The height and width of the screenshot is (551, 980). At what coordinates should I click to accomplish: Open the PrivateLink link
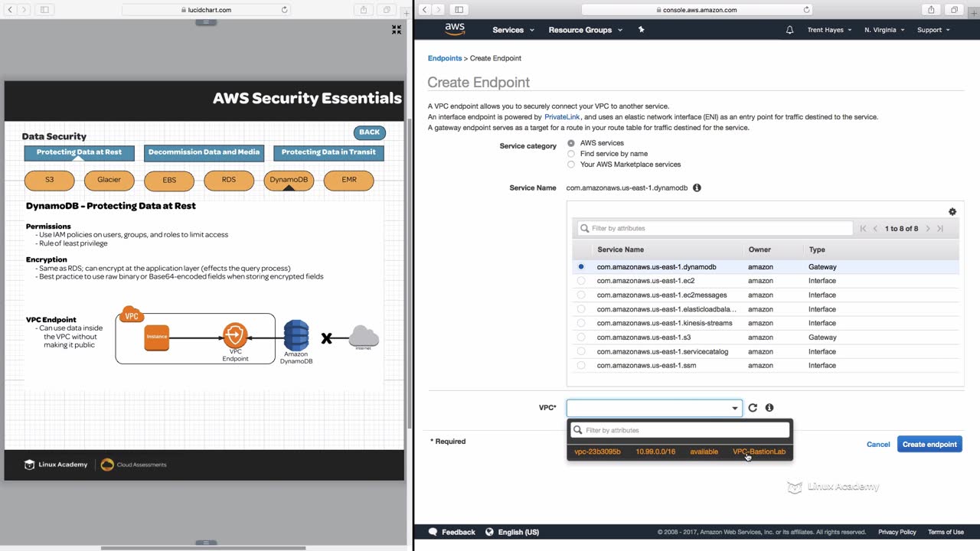[562, 117]
